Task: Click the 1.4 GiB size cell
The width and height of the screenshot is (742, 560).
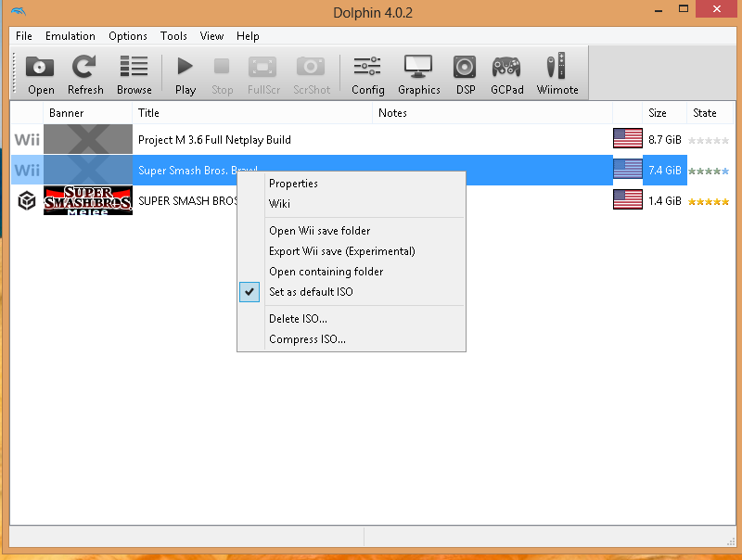Action: pos(664,201)
